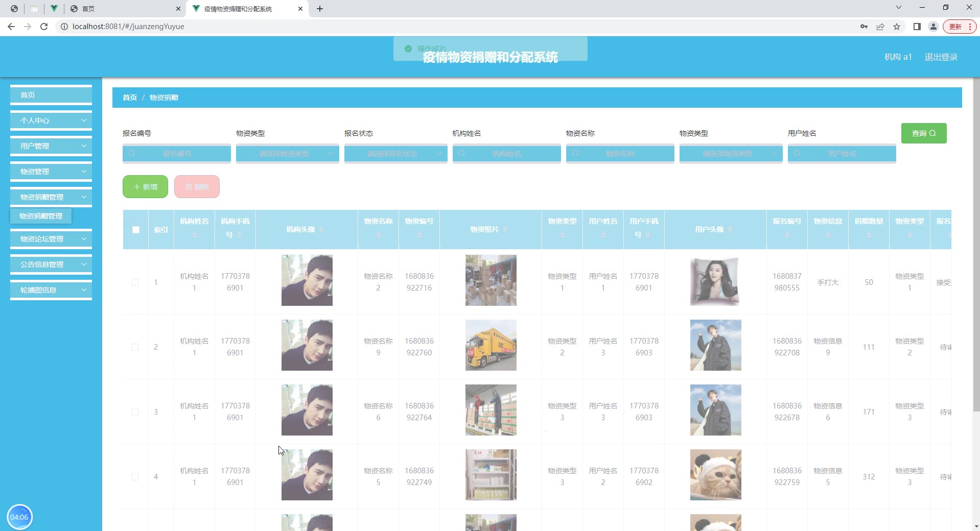Sort the table by 捐赠数量

click(869, 235)
